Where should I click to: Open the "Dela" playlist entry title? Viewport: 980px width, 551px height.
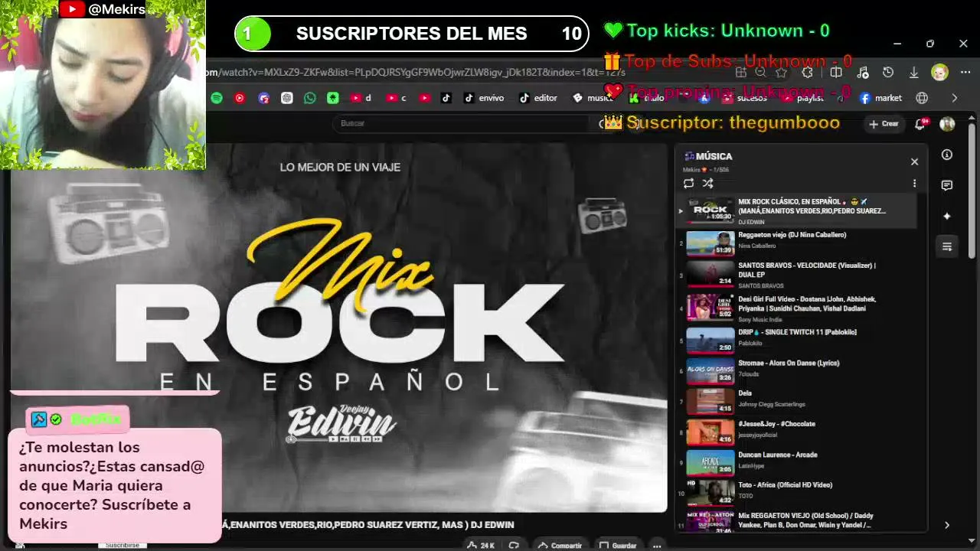pyautogui.click(x=745, y=393)
